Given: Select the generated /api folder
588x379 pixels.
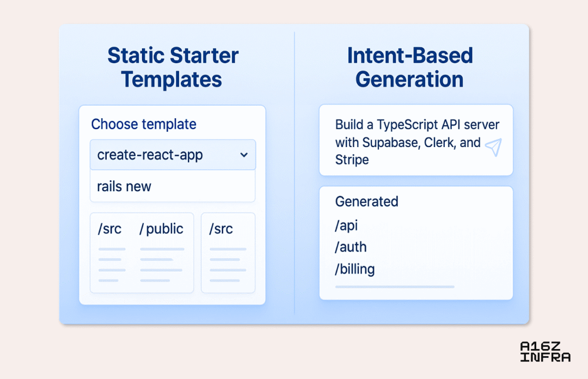Looking at the screenshot, I should [346, 225].
